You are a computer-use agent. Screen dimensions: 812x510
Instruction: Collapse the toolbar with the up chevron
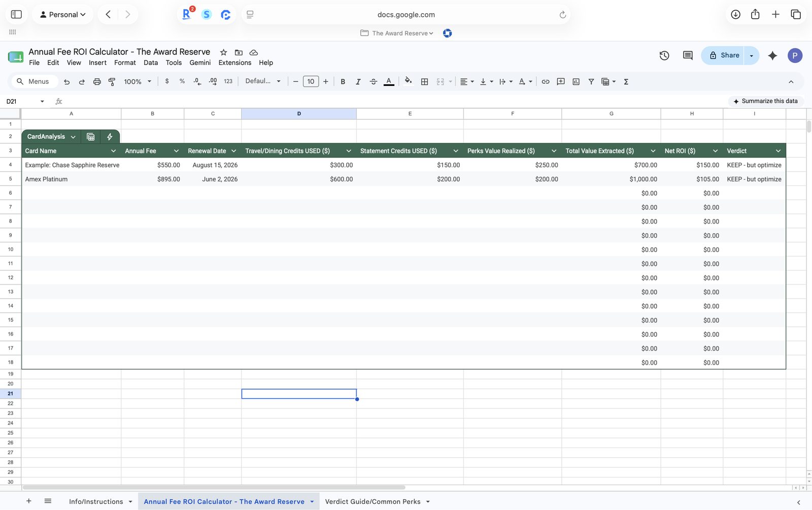click(791, 82)
